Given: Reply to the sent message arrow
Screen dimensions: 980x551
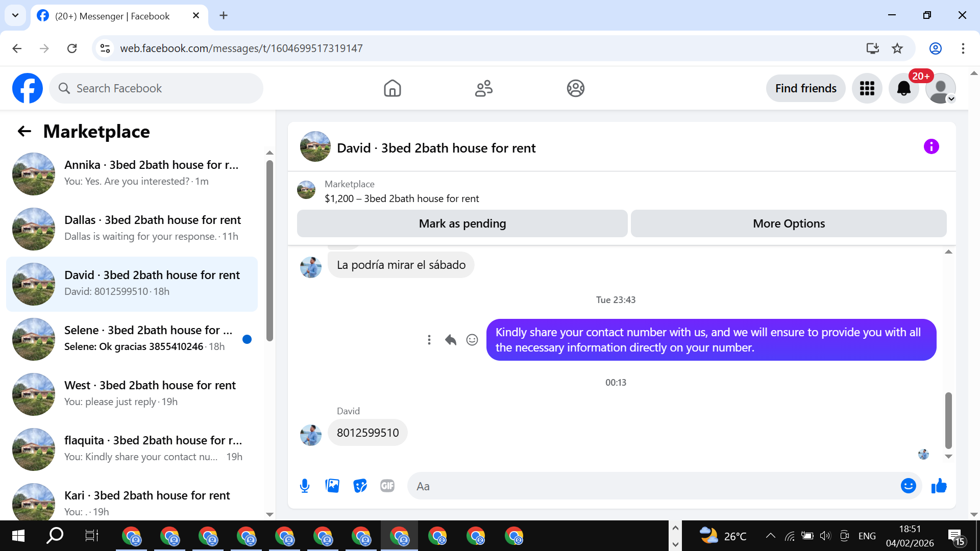Looking at the screenshot, I should 450,340.
